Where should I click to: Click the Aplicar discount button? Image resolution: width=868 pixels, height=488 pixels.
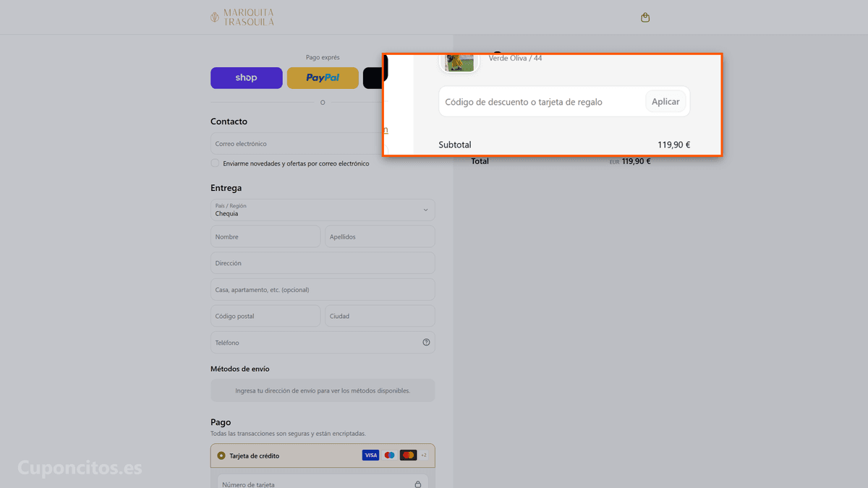point(665,102)
